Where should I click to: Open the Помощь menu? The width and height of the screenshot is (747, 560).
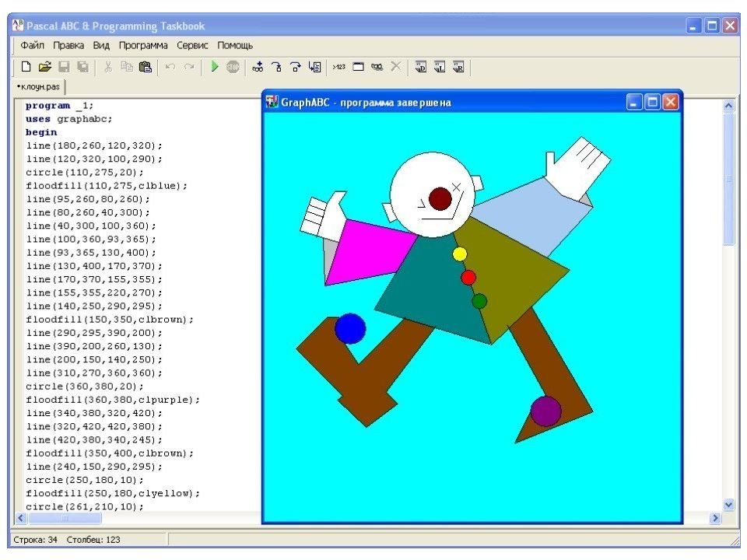tap(235, 45)
